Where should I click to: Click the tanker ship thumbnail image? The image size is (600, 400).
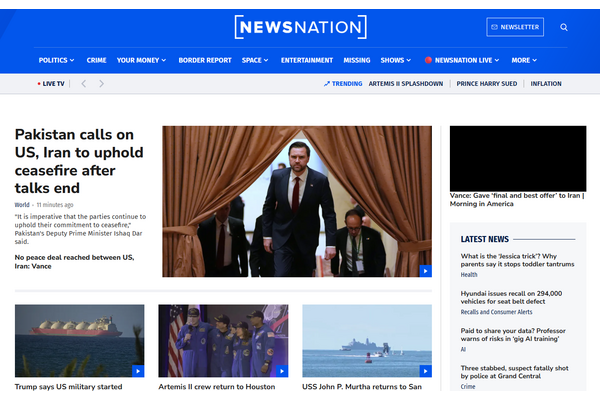[80, 341]
